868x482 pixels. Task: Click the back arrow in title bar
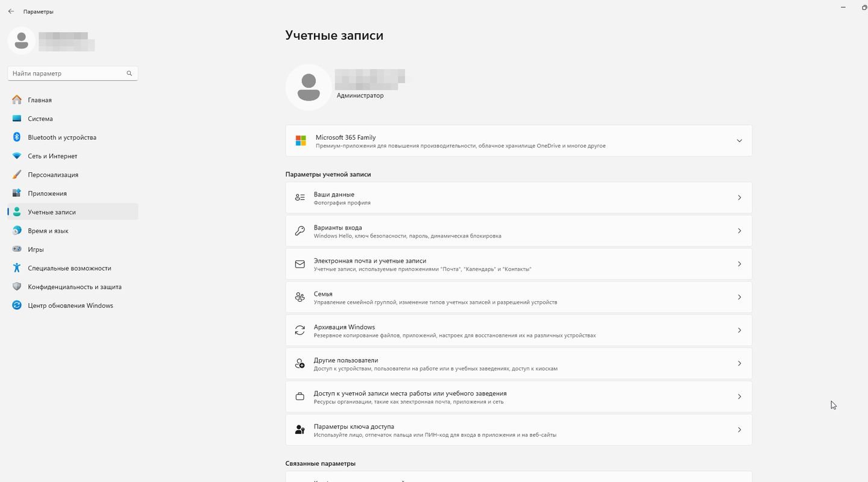pyautogui.click(x=11, y=11)
